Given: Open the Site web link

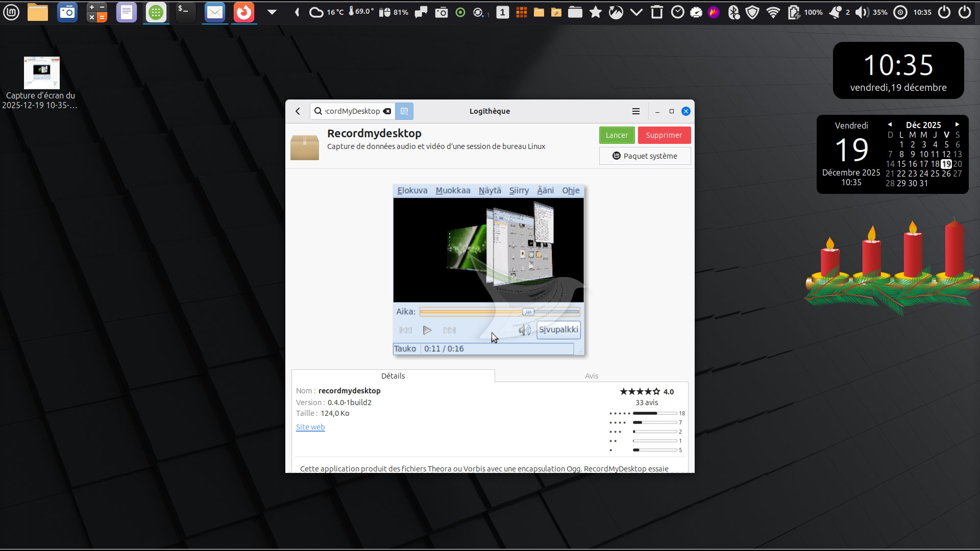Looking at the screenshot, I should click(310, 427).
